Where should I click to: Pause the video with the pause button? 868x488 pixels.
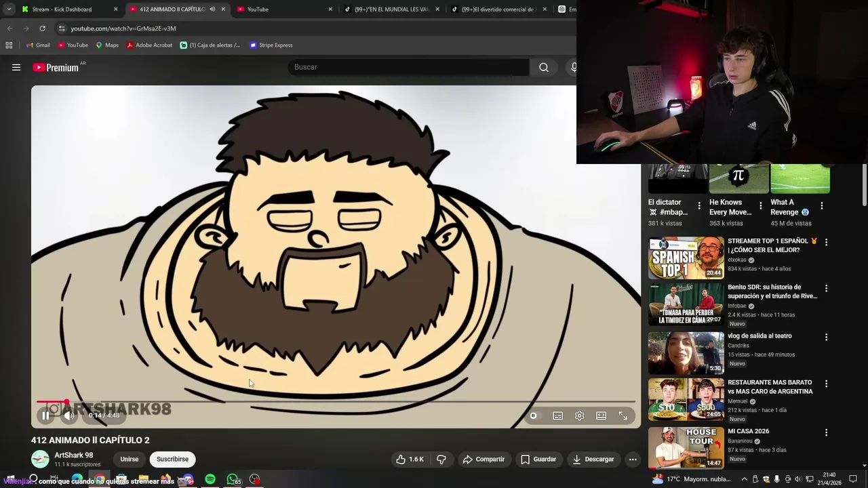point(45,415)
